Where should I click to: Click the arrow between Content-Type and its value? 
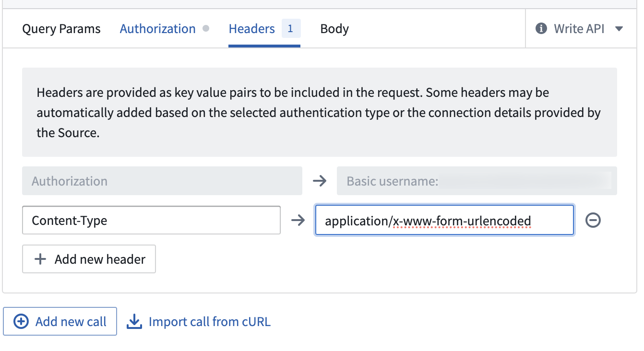pos(298,220)
